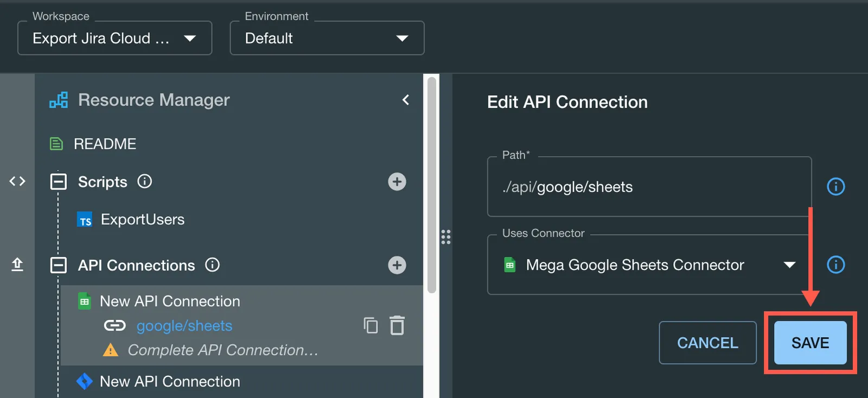This screenshot has height=398, width=868.
Task: Click the Resource Manager scrollbar
Action: pos(432,185)
